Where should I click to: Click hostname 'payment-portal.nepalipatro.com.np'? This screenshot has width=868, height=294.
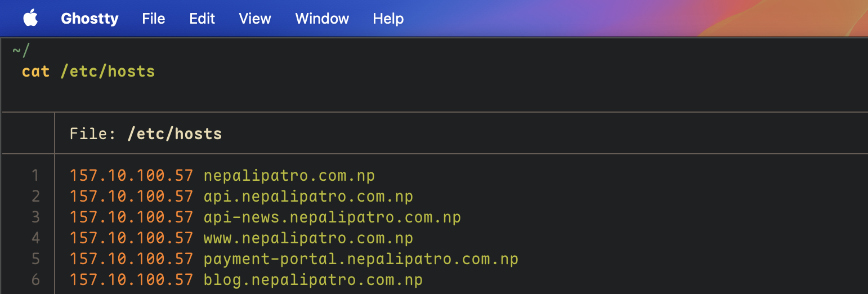[x=361, y=259]
